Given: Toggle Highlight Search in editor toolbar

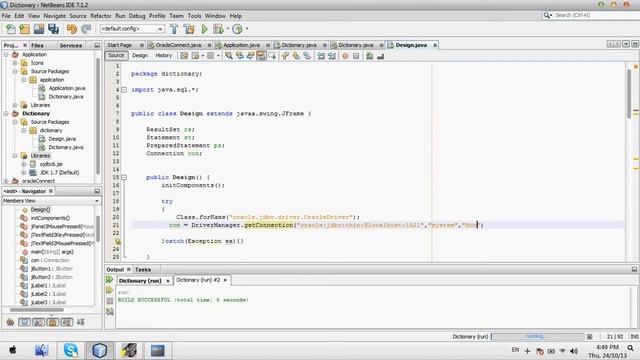Looking at the screenshot, I should (x=261, y=56).
